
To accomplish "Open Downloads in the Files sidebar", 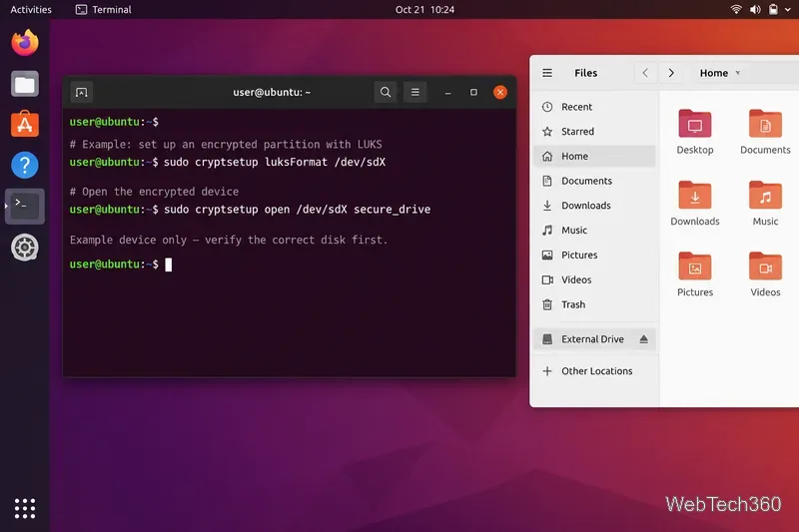I will (x=594, y=206).
